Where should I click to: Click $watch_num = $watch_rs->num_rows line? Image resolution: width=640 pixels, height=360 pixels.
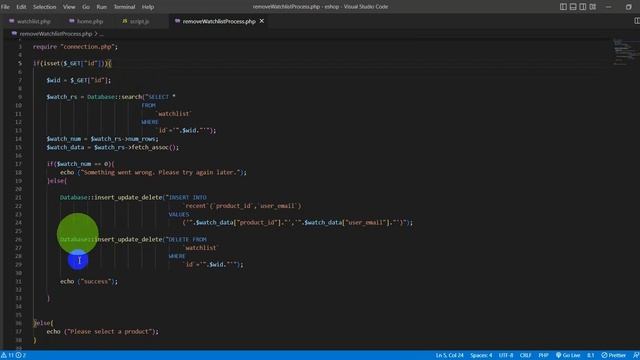tap(102, 139)
